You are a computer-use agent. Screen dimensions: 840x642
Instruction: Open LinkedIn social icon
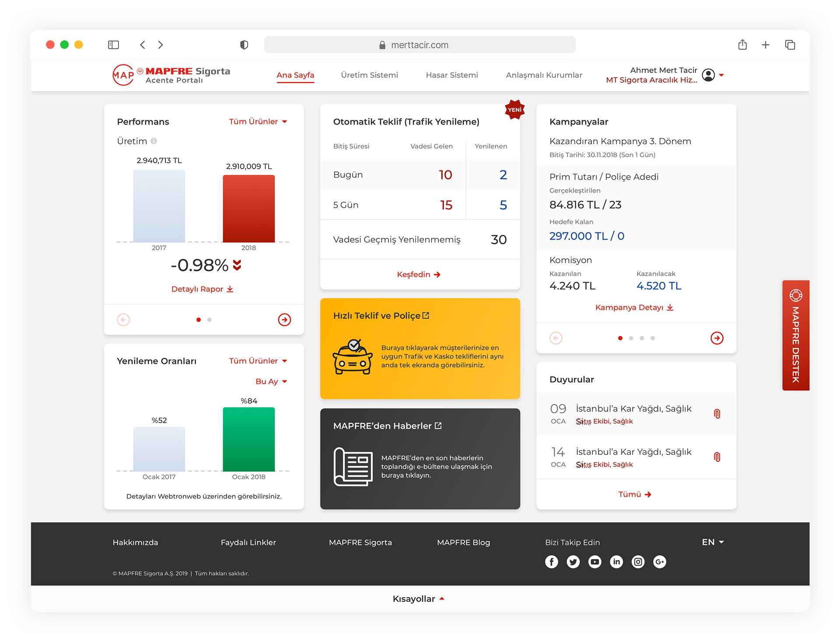[x=616, y=562]
